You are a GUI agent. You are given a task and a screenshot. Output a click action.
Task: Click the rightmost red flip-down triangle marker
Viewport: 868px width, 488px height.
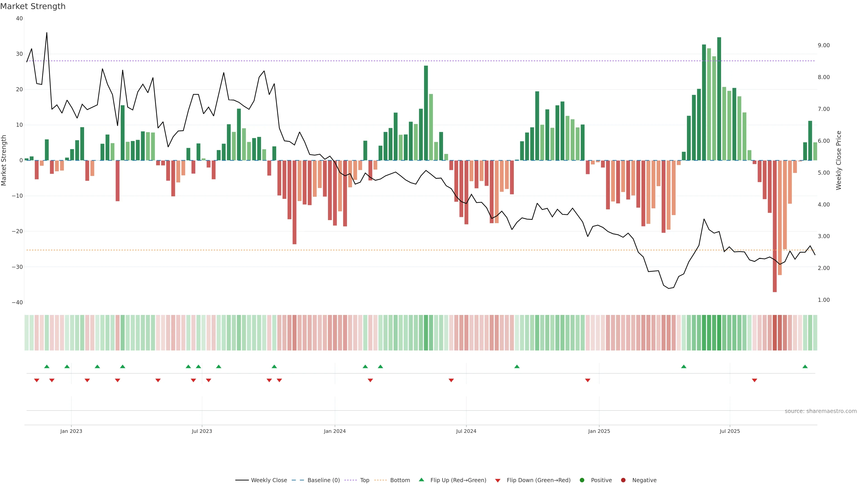[755, 380]
